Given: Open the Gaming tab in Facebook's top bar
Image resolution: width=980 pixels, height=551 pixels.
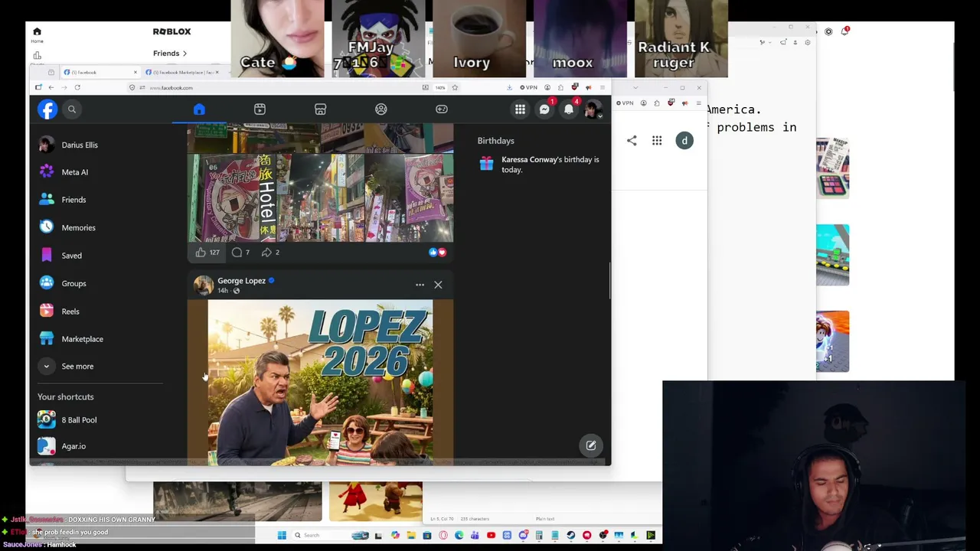Looking at the screenshot, I should pyautogui.click(x=442, y=109).
